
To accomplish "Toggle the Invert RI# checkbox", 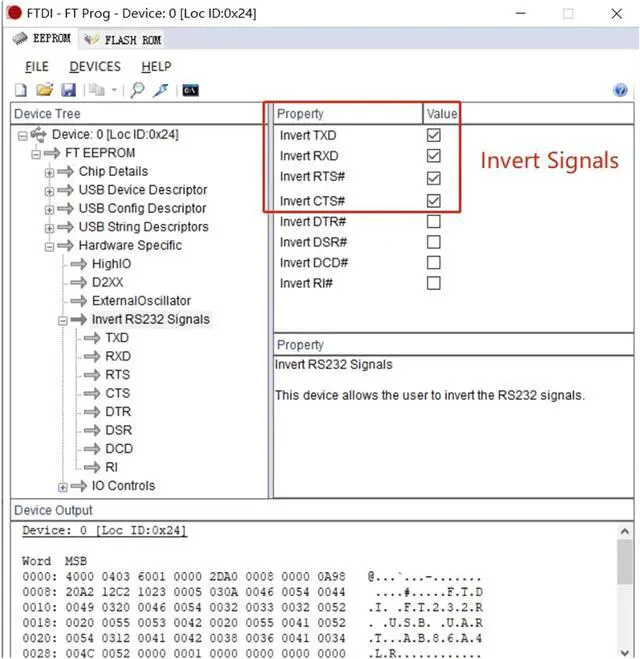I will pyautogui.click(x=433, y=283).
